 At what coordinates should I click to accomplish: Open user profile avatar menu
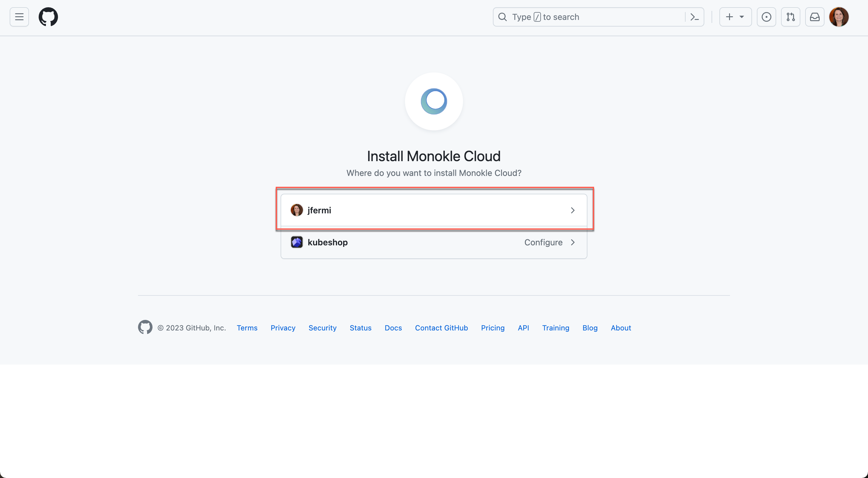pyautogui.click(x=839, y=17)
